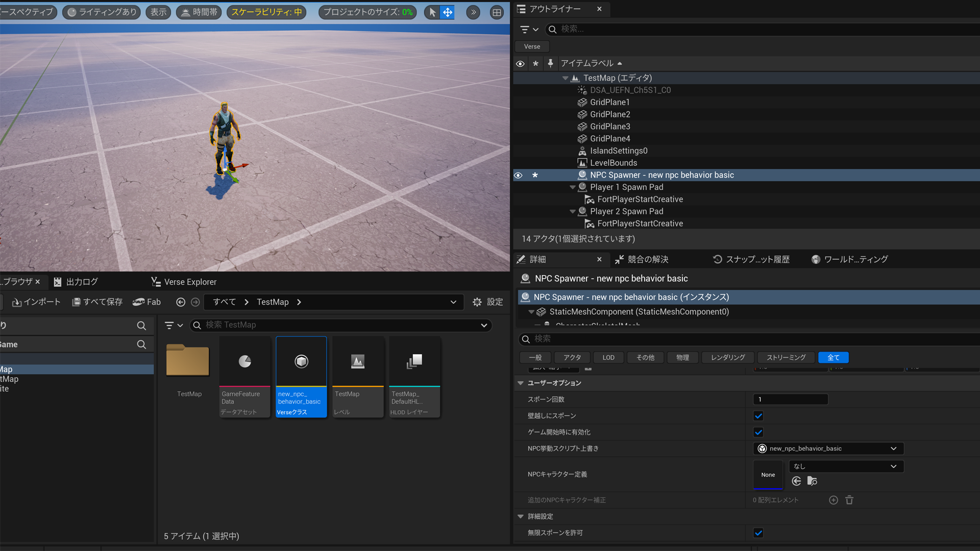
Task: Click the details panel 検索 search field
Action: coord(750,339)
